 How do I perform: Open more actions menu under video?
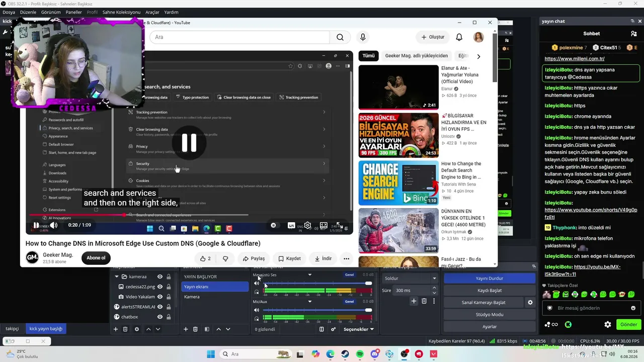(346, 258)
